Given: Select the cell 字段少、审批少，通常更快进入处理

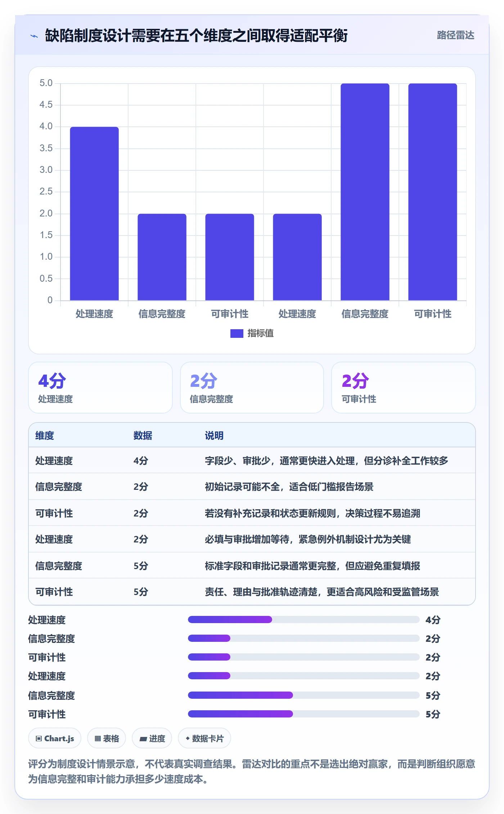Looking at the screenshot, I should pos(327,461).
